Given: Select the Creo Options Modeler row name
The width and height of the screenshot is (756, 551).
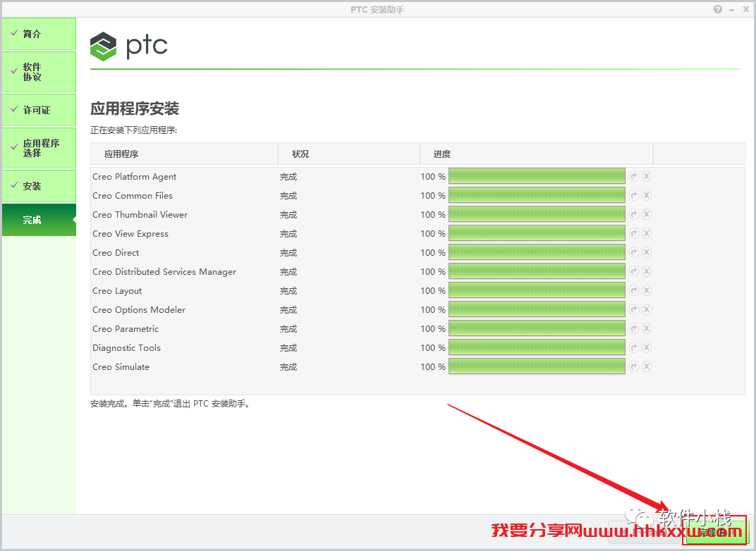Looking at the screenshot, I should [x=139, y=310].
